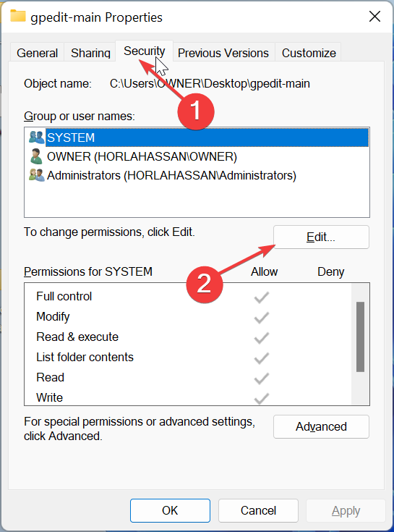The image size is (394, 532).
Task: Click the folder icon in title bar
Action: click(x=18, y=16)
